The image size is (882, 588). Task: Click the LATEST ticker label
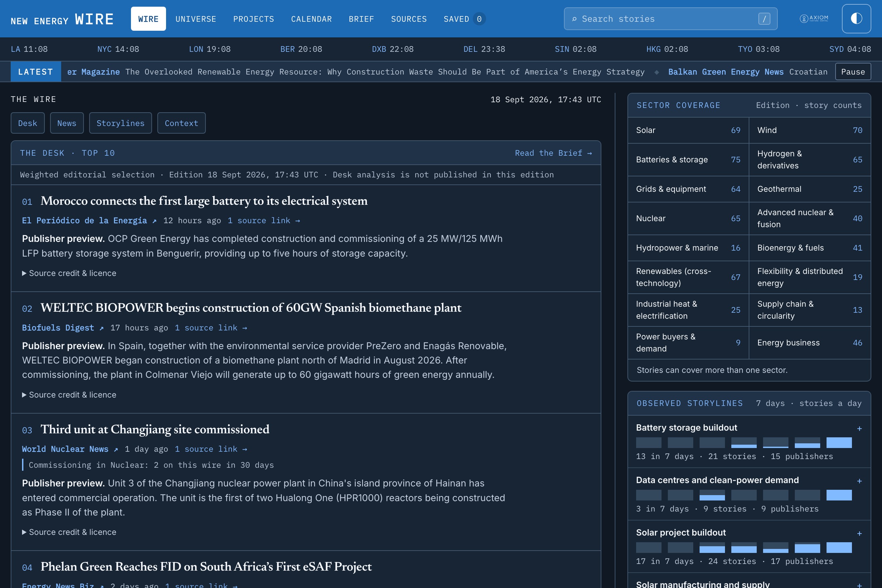(36, 71)
